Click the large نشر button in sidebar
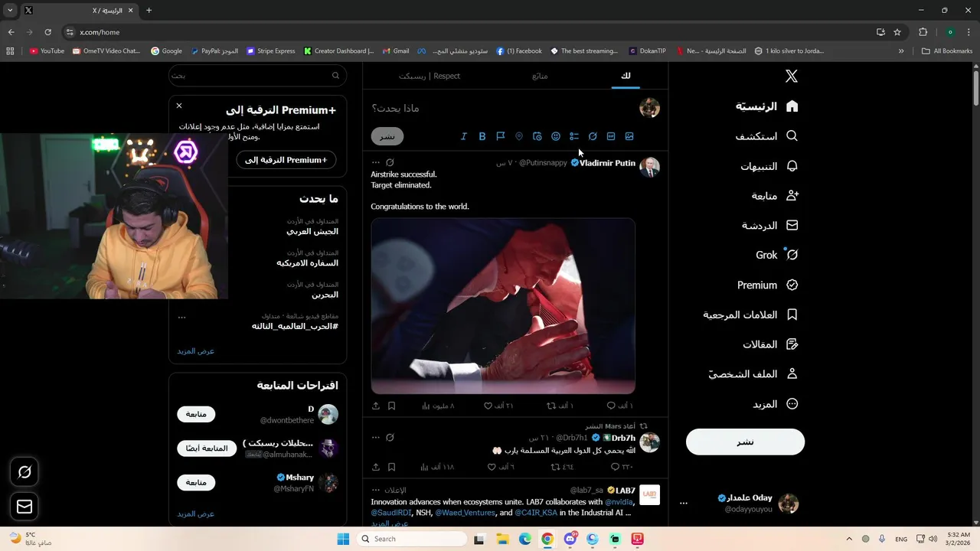The image size is (980, 551). point(745,442)
